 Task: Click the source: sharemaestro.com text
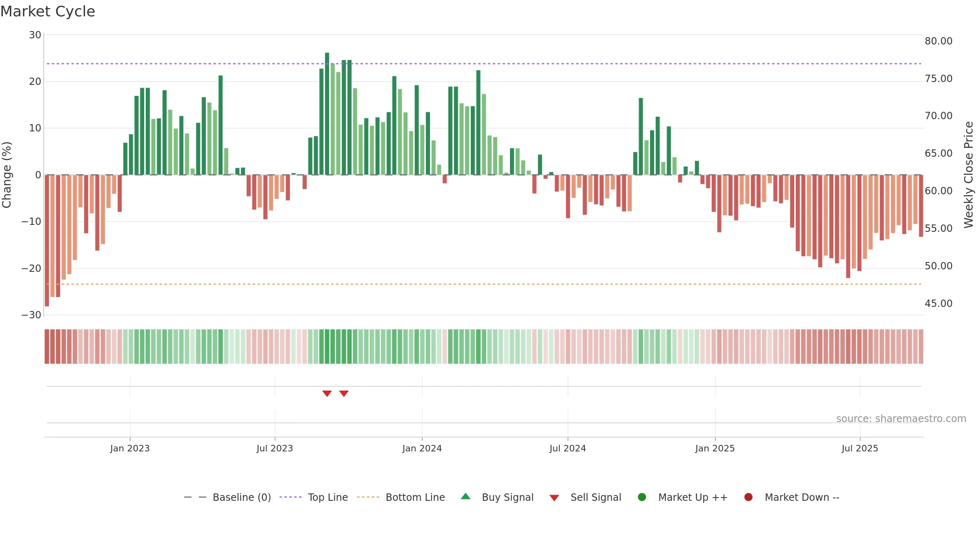(901, 418)
